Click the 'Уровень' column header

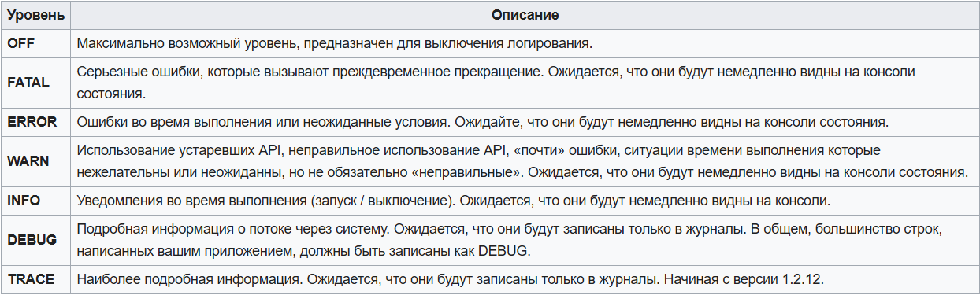tap(35, 15)
